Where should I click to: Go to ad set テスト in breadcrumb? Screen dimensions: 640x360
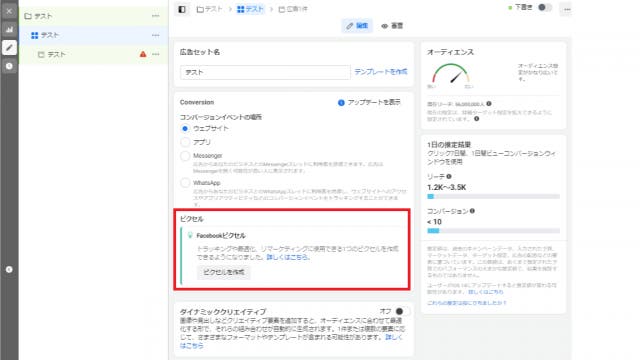250,9
